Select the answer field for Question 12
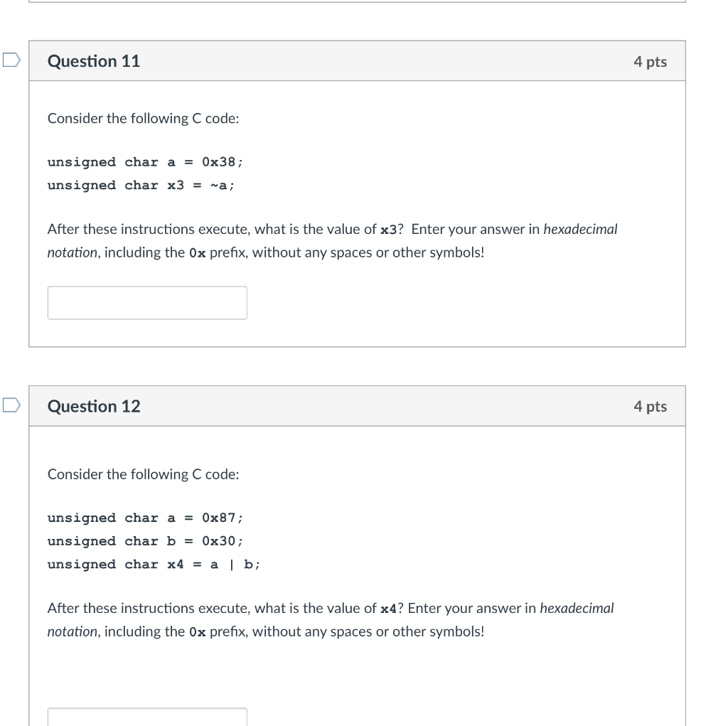The height and width of the screenshot is (726, 728). click(x=147, y=719)
